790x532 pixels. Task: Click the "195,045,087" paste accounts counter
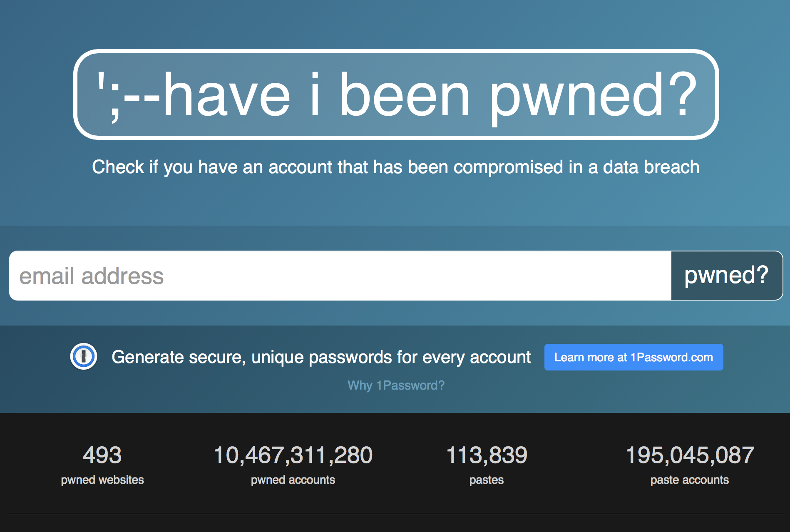tap(689, 455)
